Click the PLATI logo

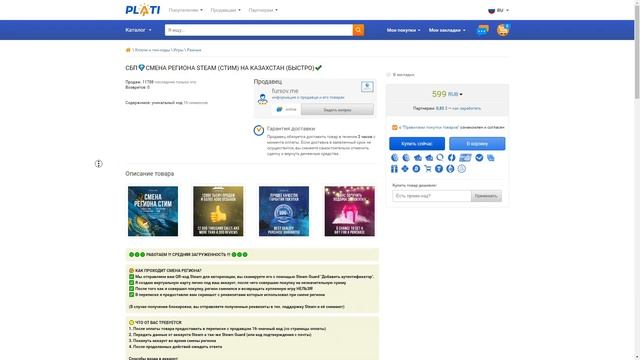(142, 10)
